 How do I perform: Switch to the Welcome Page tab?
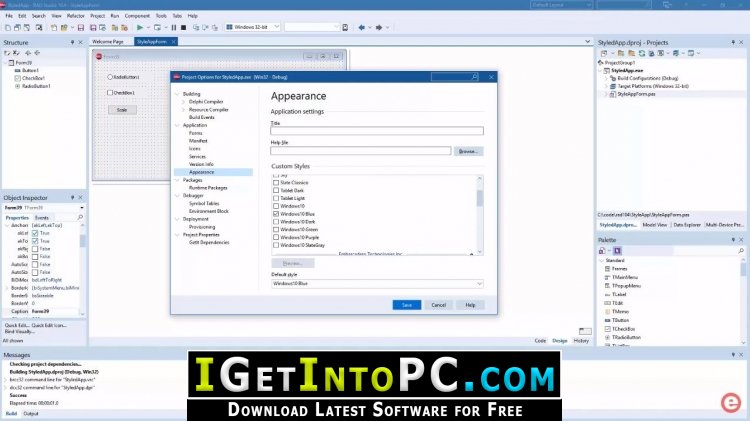tap(108, 42)
